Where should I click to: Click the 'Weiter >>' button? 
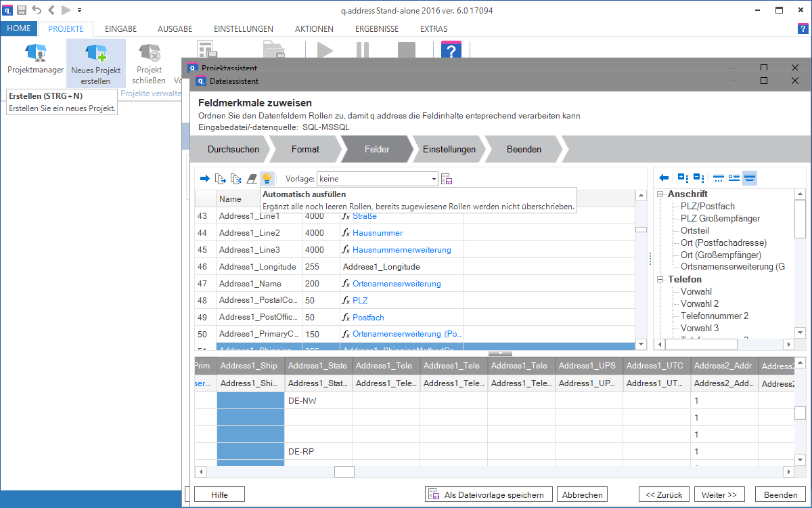[x=719, y=494]
